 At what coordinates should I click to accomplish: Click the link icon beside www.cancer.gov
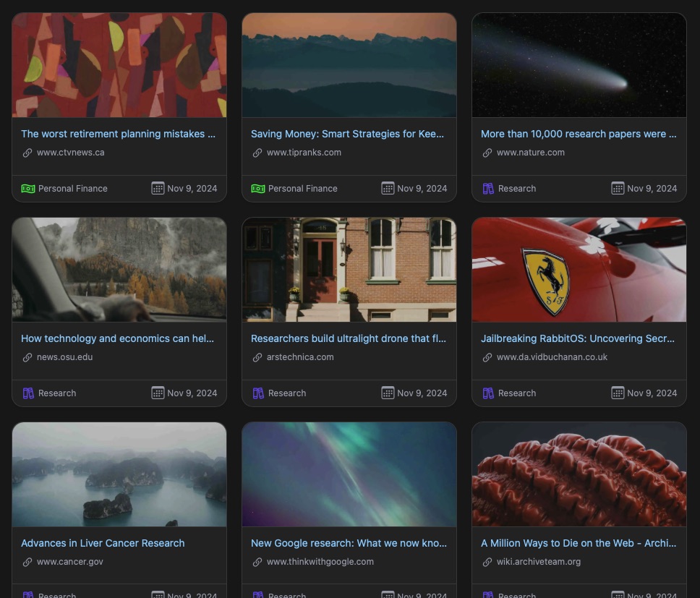point(27,562)
